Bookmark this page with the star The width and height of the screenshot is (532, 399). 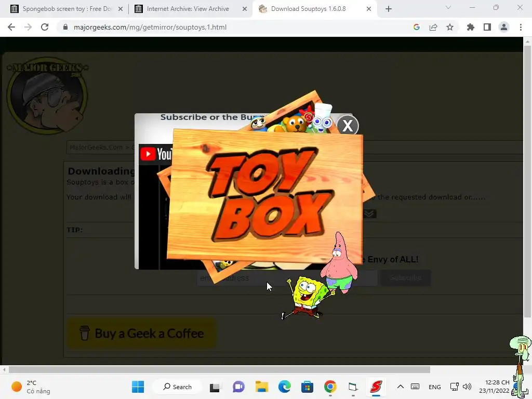[x=450, y=27]
